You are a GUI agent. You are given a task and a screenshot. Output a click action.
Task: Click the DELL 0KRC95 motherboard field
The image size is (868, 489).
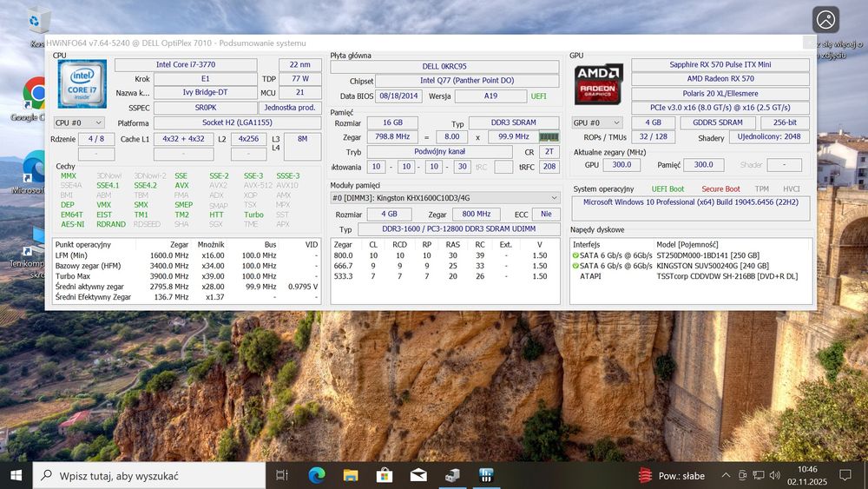pyautogui.click(x=444, y=67)
